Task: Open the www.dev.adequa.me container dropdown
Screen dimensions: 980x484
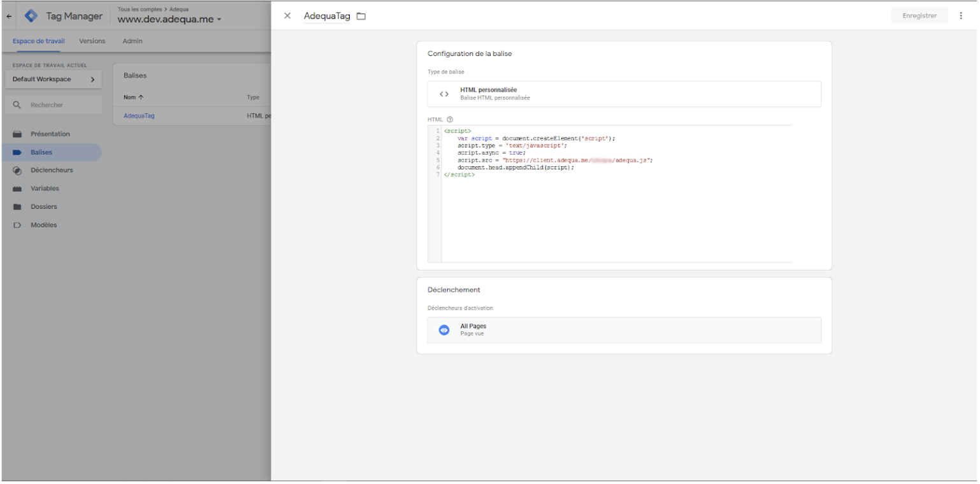Action: (169, 20)
